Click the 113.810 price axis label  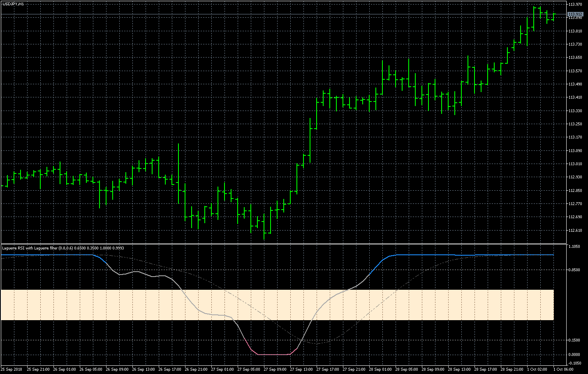575,31
